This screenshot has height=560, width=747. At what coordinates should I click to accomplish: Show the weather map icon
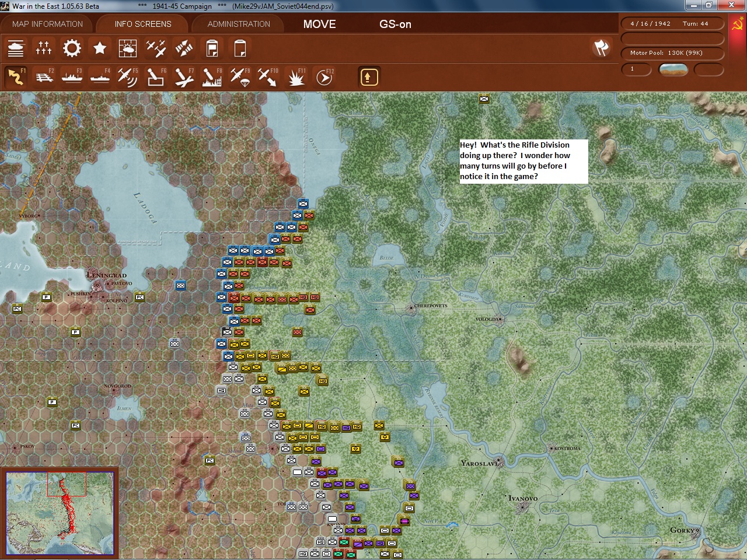coord(128,48)
